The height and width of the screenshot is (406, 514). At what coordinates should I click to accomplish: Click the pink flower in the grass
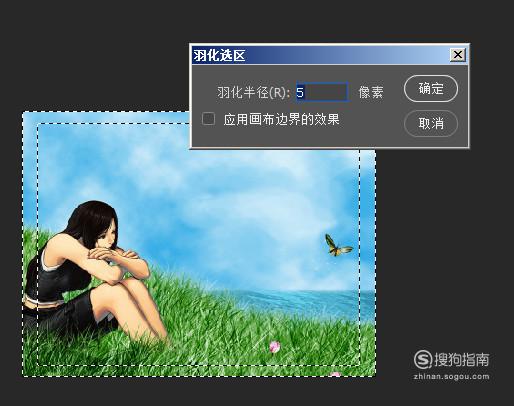click(274, 347)
